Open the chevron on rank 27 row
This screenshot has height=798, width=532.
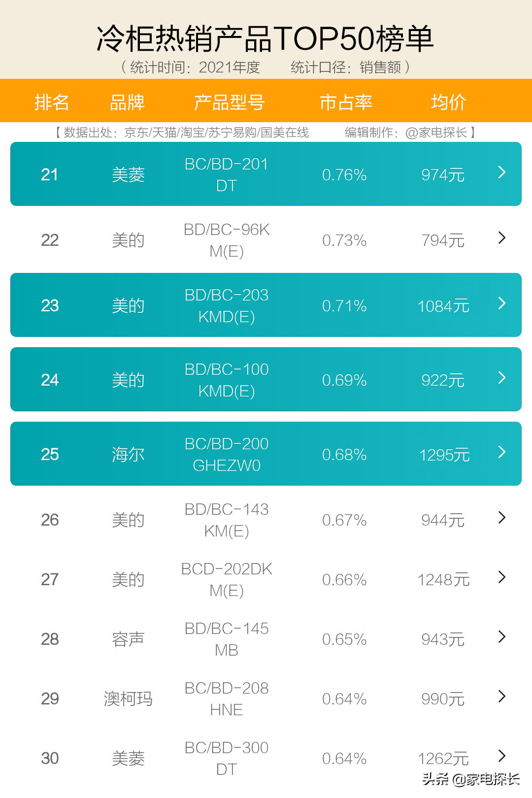pos(502,577)
